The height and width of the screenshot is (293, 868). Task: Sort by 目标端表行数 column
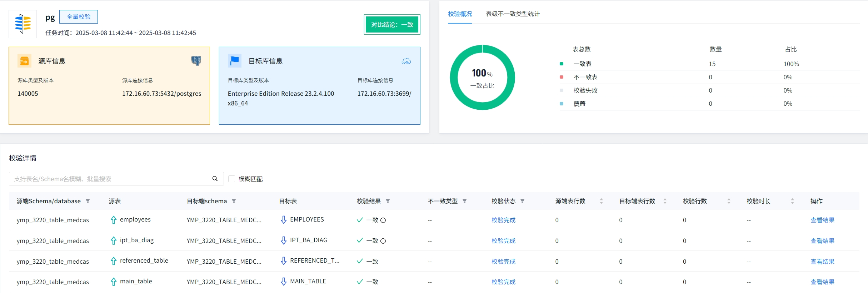[665, 201]
